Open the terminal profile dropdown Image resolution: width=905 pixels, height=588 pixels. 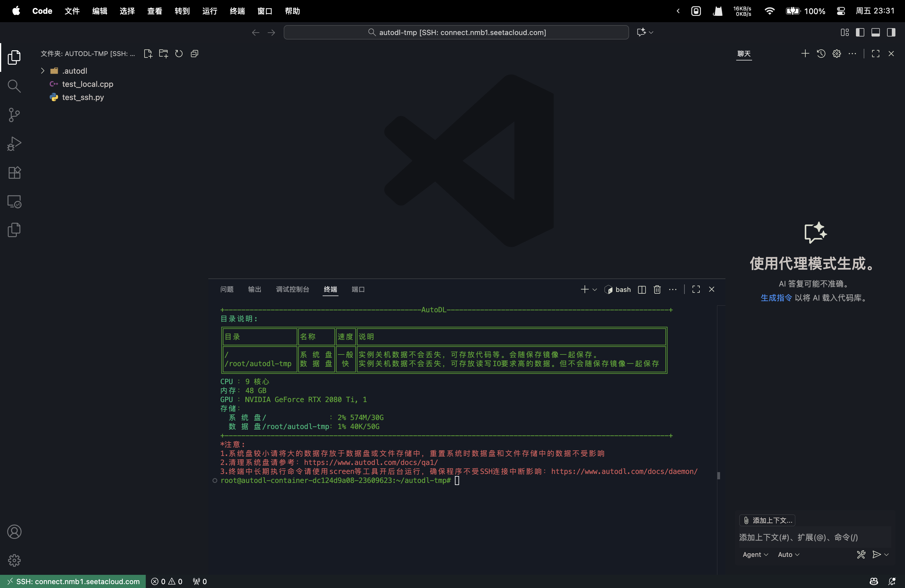point(595,290)
